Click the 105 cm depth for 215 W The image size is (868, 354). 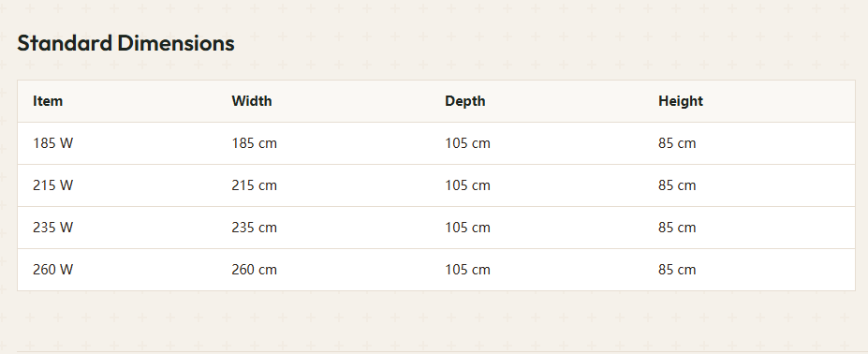468,185
